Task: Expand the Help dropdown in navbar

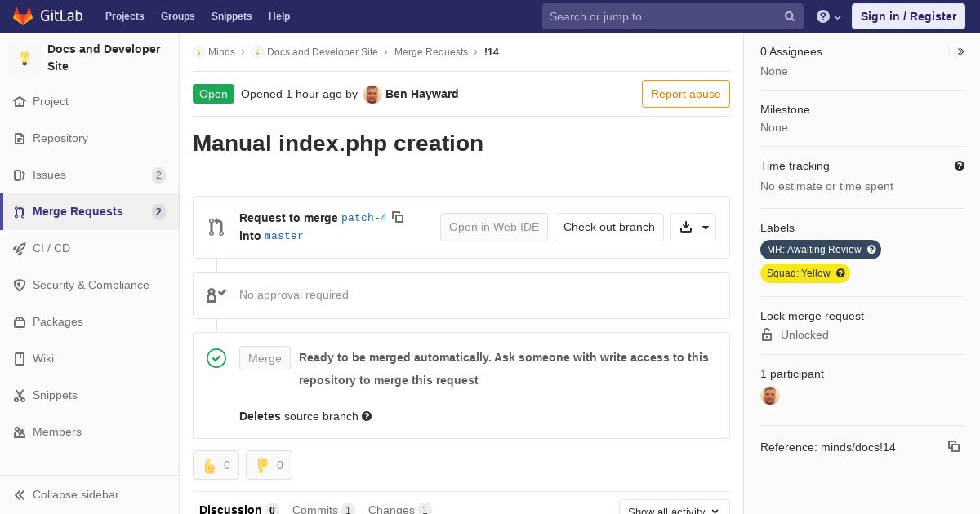Action: pos(829,16)
